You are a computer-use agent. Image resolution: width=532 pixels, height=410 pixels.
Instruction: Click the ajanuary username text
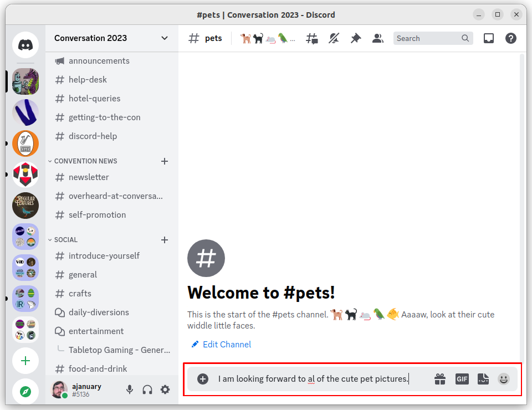point(86,386)
